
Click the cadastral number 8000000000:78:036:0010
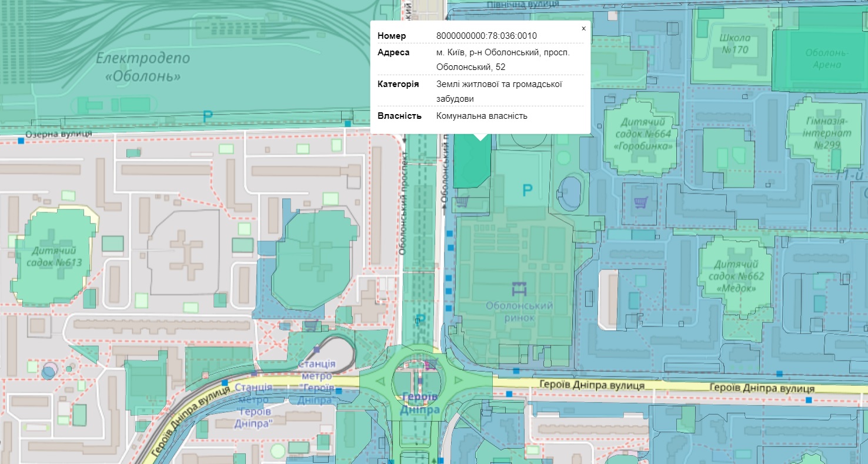click(x=486, y=36)
